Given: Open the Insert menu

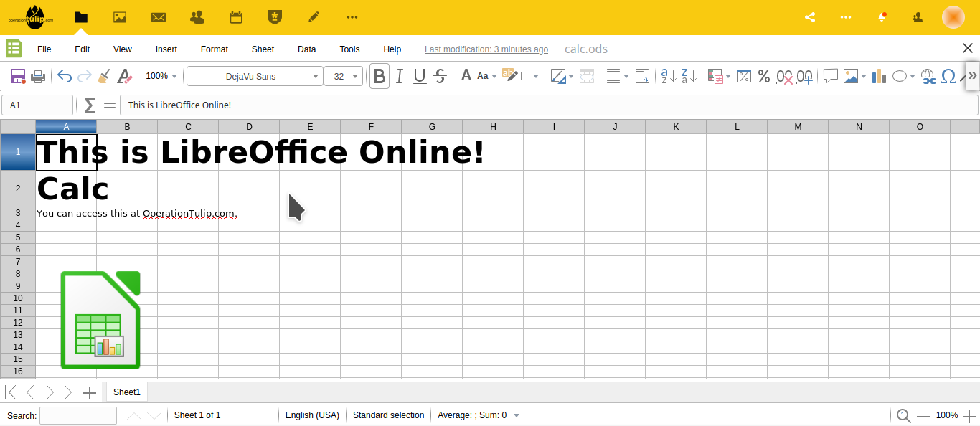Looking at the screenshot, I should (166, 49).
